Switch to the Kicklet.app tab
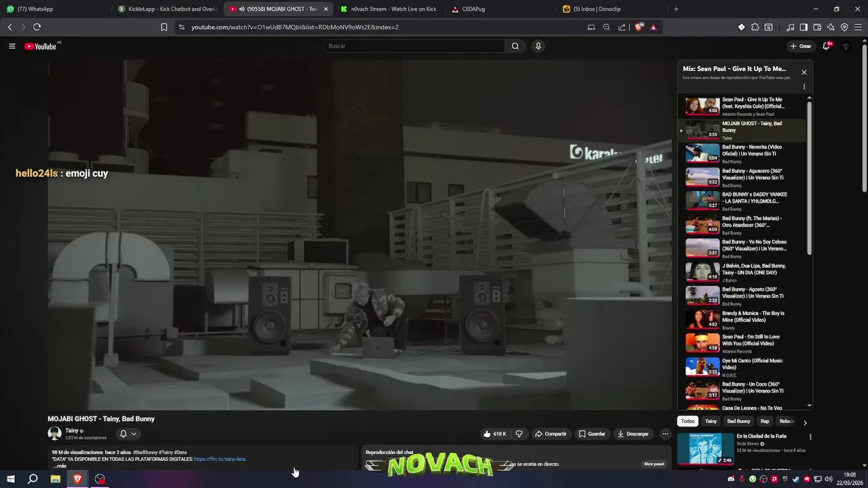The width and height of the screenshot is (868, 488). 167,9
